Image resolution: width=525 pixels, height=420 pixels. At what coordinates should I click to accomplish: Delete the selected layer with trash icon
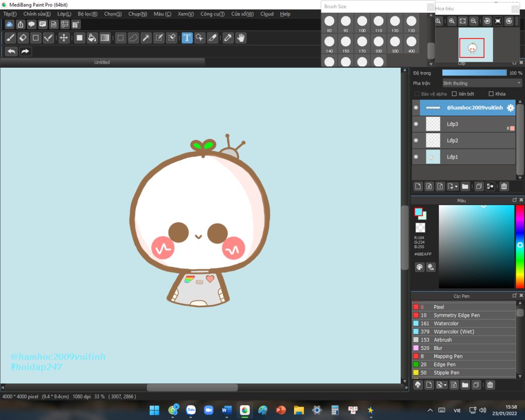(504, 187)
